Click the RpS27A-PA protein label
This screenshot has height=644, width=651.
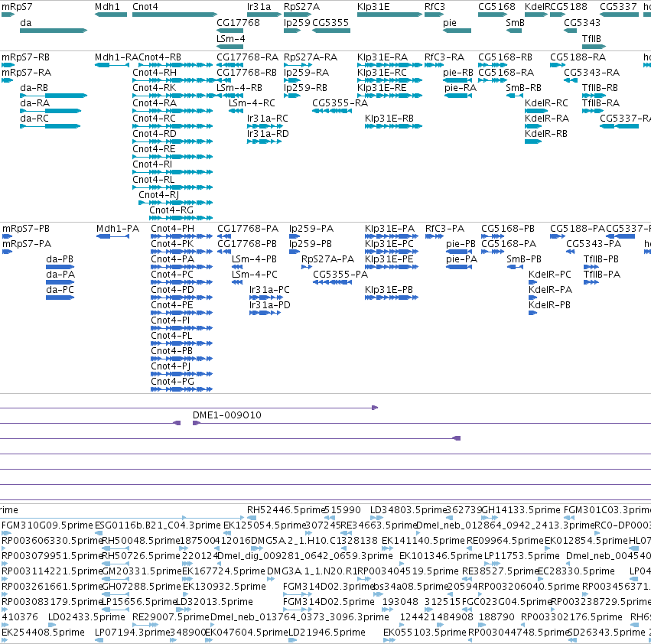328,259
